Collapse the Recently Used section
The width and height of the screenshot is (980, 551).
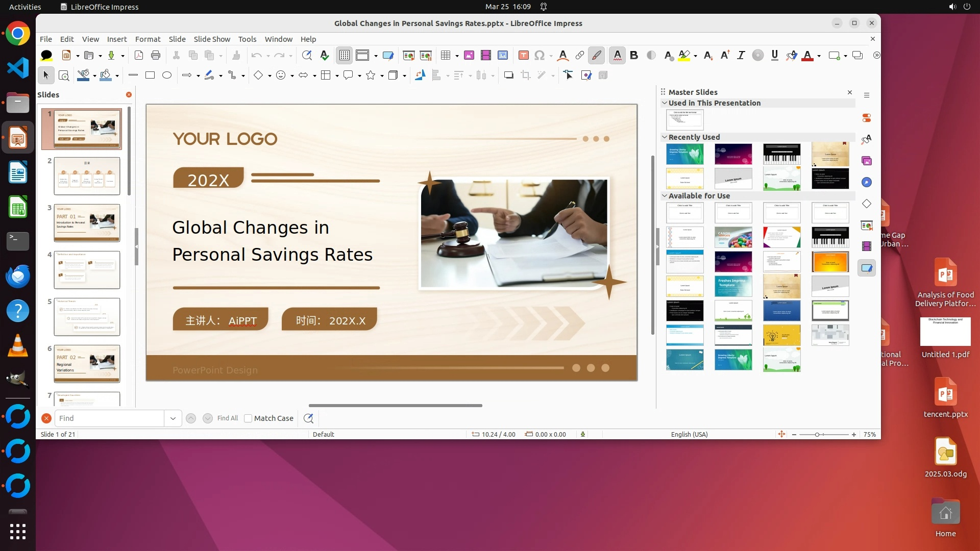click(665, 137)
